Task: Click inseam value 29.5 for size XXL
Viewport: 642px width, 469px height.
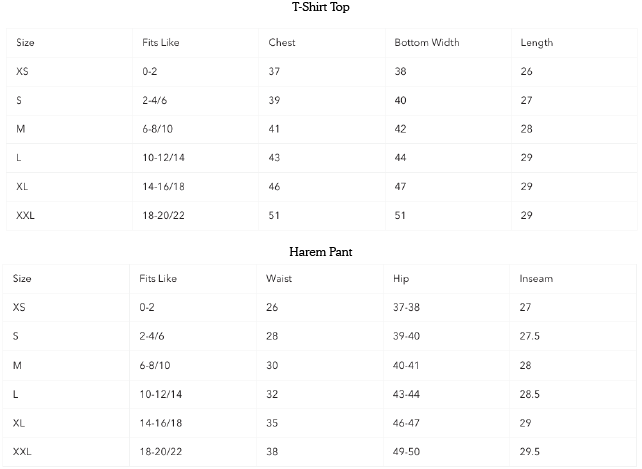Action: click(x=530, y=452)
